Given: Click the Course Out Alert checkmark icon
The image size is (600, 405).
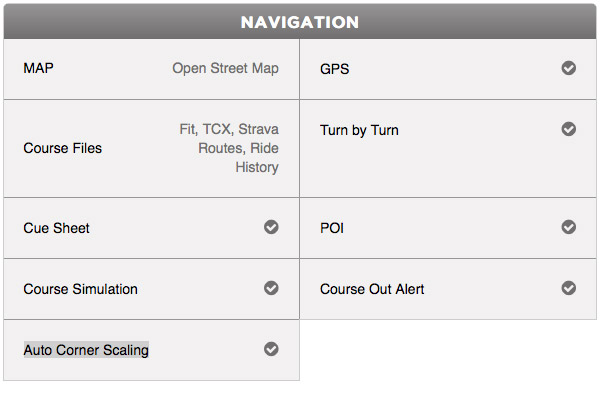Looking at the screenshot, I should (x=569, y=288).
